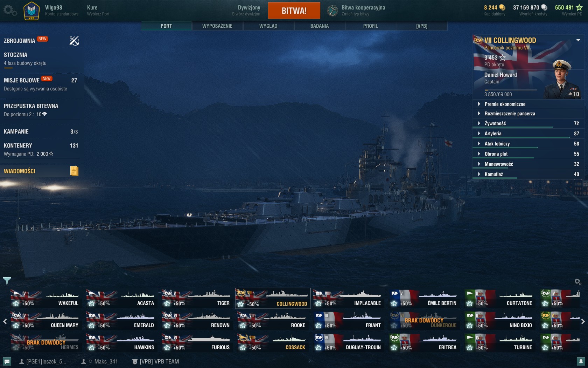Open carousel settings gear icon
The image size is (588, 368).
(578, 282)
